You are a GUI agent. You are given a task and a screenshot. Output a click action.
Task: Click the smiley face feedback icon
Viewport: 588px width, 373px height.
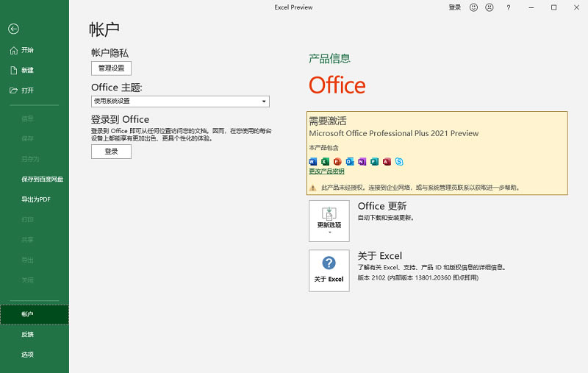[473, 7]
